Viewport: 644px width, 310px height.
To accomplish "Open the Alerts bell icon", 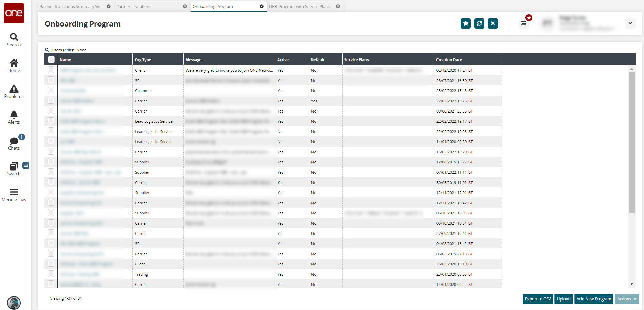I will 14,117.
